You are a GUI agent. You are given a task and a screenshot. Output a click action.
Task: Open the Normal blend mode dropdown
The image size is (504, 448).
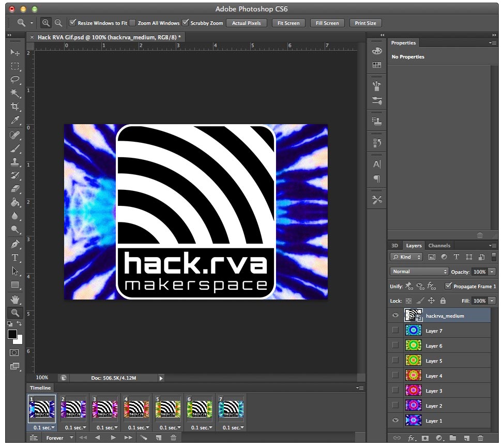point(419,272)
